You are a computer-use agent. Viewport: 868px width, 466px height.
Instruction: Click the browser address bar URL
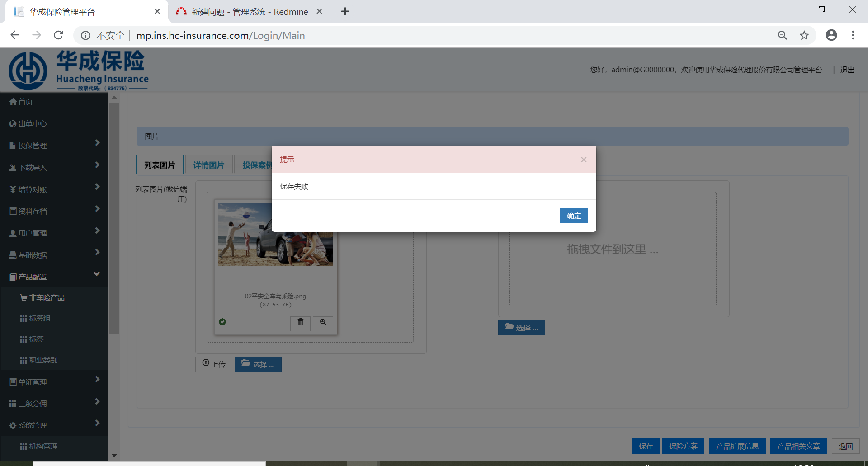[x=221, y=35]
